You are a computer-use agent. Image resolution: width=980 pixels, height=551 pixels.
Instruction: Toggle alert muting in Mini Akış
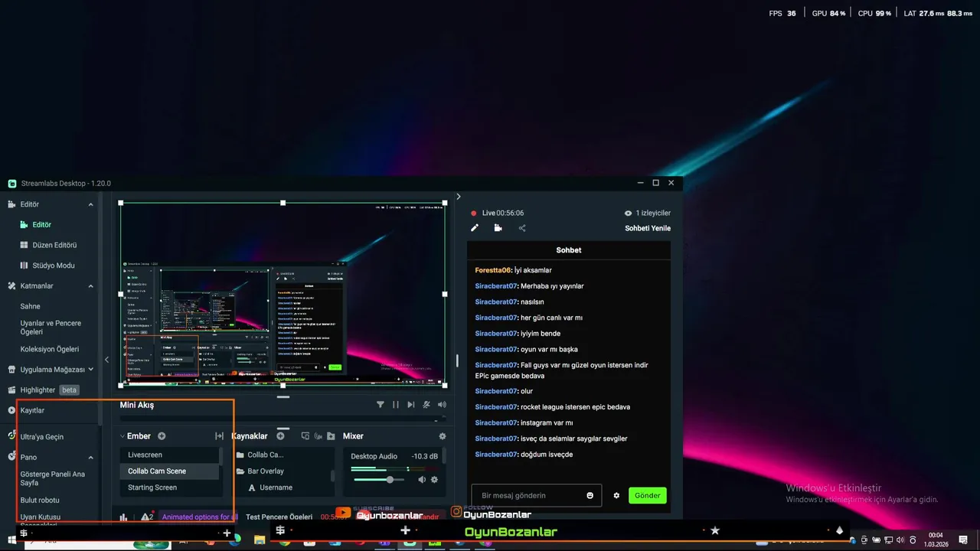426,405
